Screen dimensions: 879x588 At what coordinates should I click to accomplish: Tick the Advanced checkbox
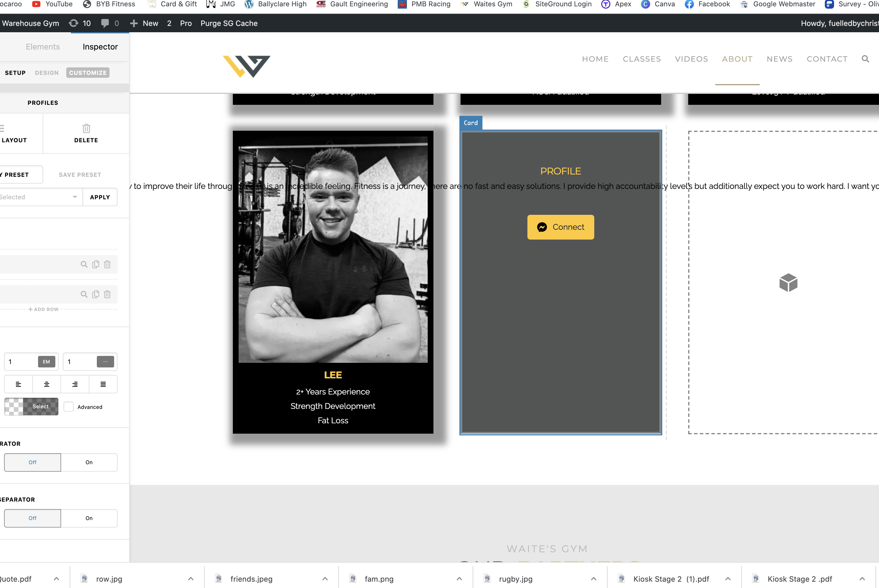68,407
